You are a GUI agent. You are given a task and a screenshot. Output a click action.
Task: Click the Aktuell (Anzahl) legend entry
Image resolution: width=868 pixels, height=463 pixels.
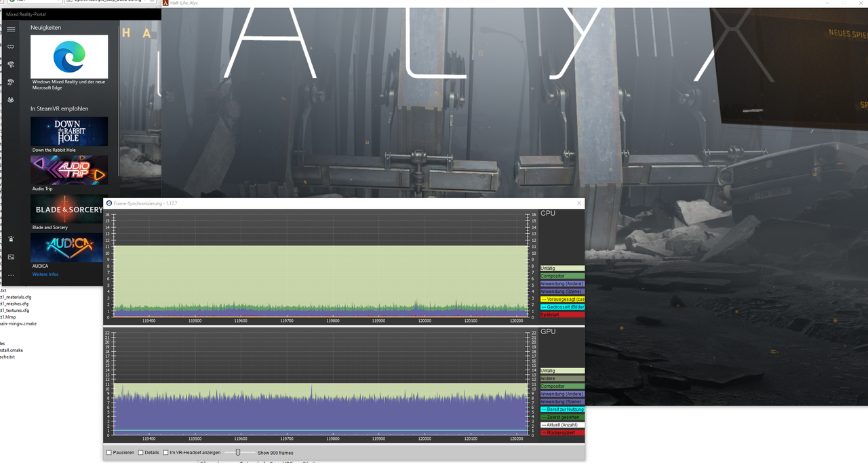click(562, 425)
